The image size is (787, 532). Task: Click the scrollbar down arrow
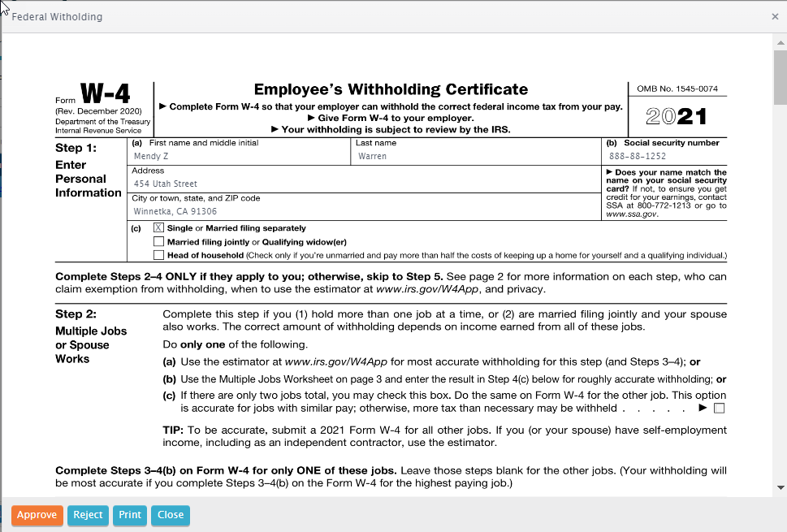(x=781, y=487)
